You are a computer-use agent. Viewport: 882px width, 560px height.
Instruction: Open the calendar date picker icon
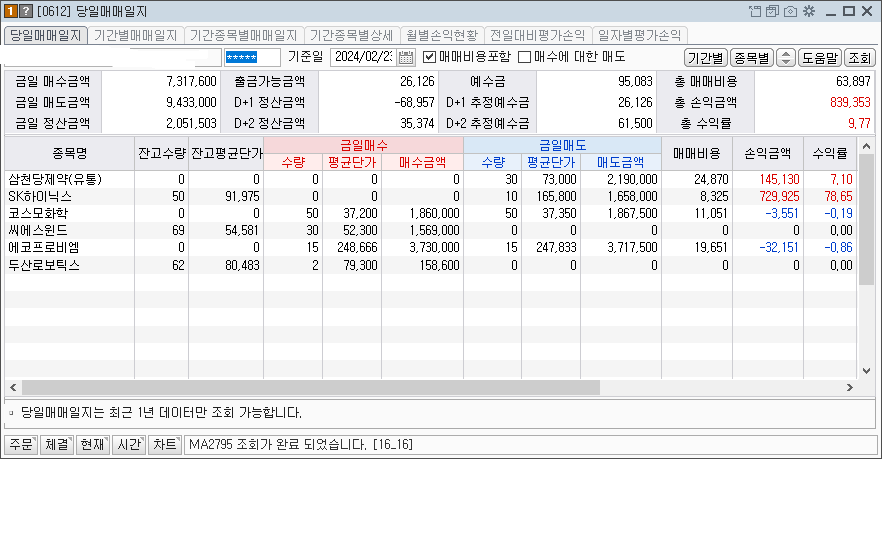click(x=406, y=57)
